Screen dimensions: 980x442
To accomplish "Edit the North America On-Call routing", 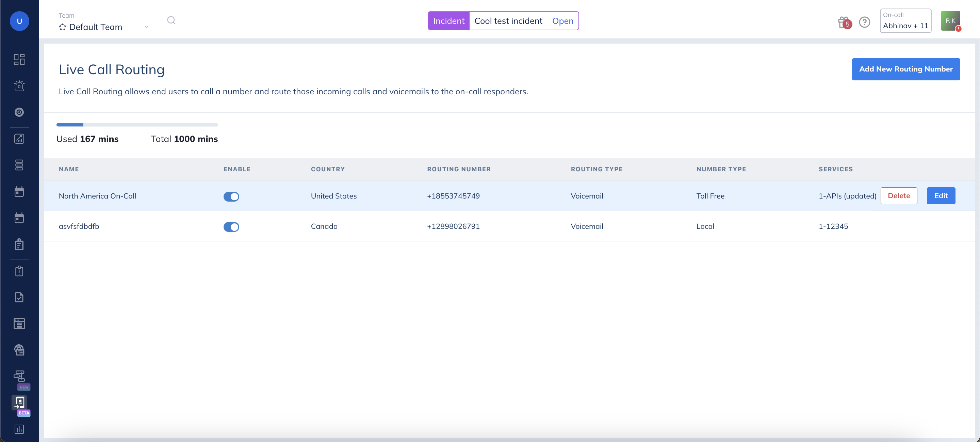I will [941, 196].
